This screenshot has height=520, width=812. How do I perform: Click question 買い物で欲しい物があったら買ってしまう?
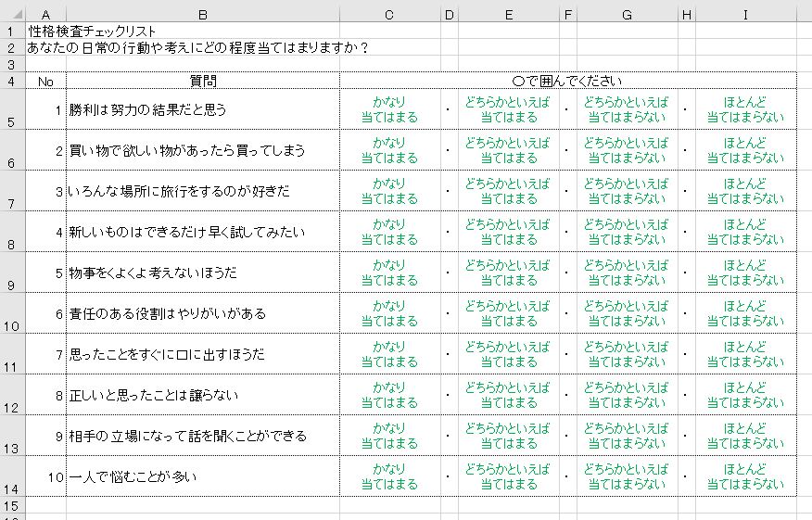coord(187,150)
